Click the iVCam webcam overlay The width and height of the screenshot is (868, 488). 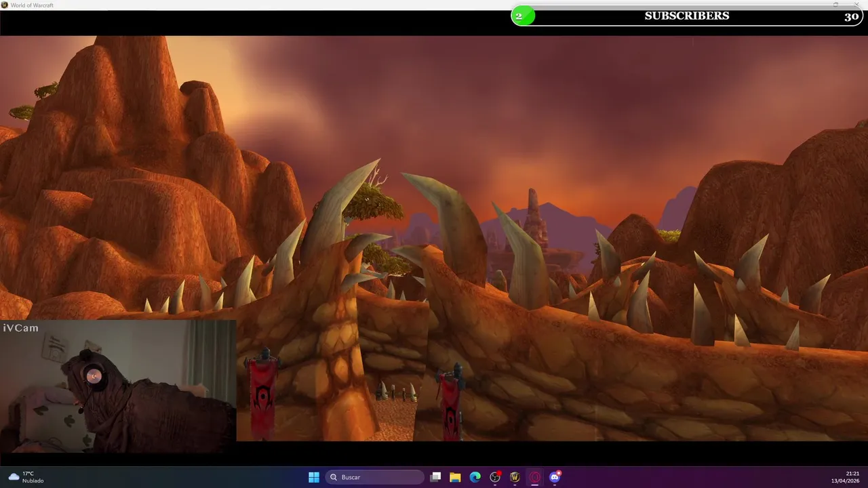point(118,386)
